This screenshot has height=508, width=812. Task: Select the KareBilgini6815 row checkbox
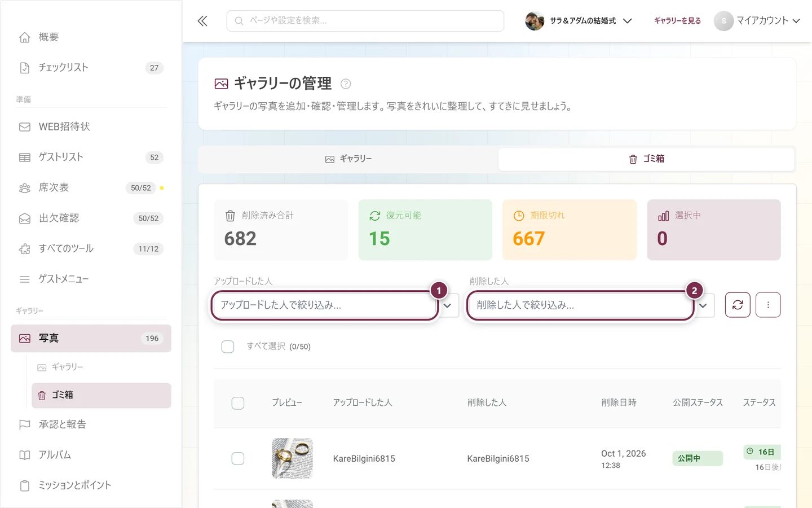(x=238, y=458)
